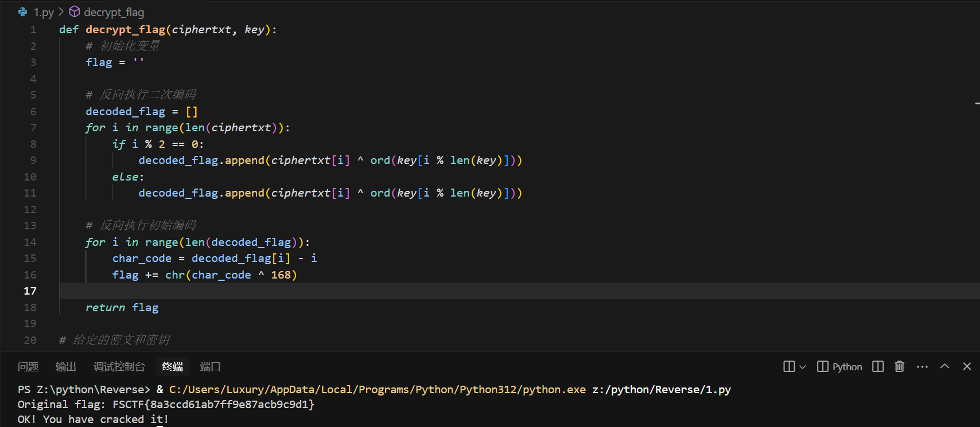Click the new terminal split-layout icon
Screen dimensions: 980x427
point(789,366)
